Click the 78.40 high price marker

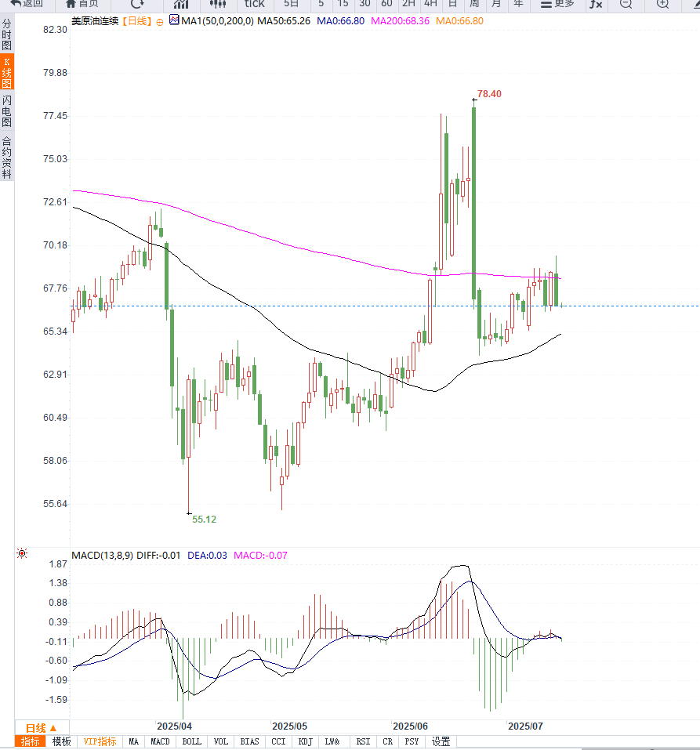coord(489,94)
